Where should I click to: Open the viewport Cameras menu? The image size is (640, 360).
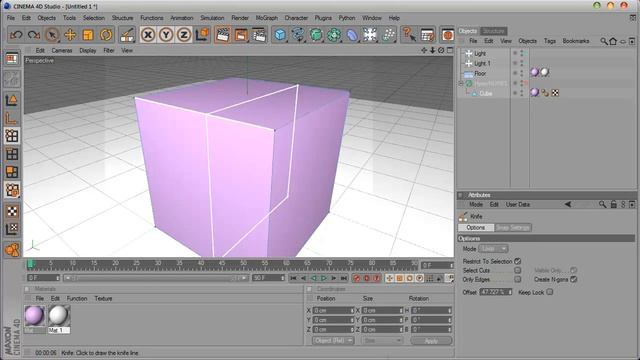[x=62, y=51]
